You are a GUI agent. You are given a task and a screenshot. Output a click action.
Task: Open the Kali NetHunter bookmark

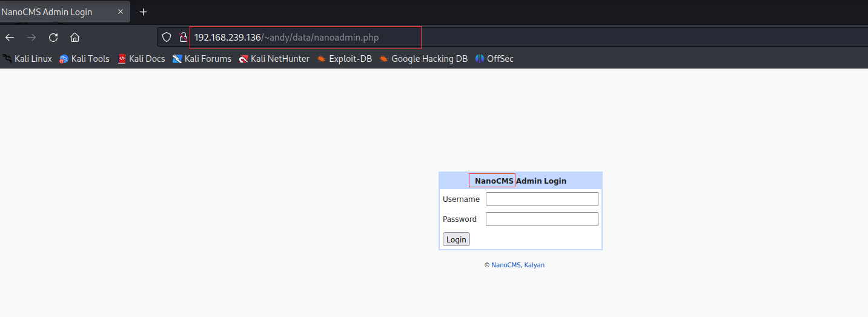[x=274, y=59]
